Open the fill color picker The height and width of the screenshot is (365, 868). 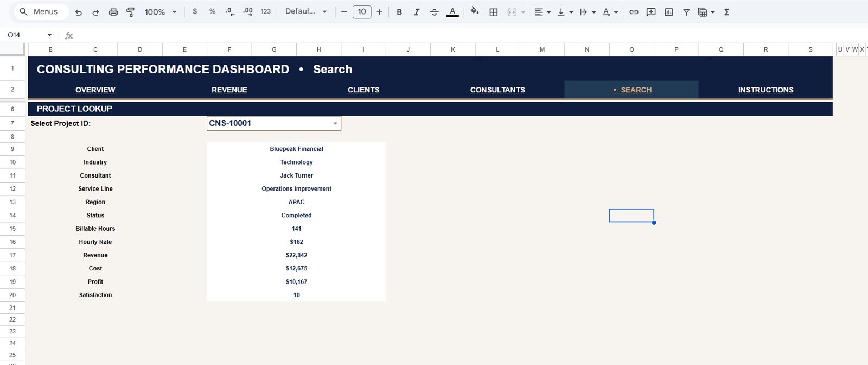(475, 12)
